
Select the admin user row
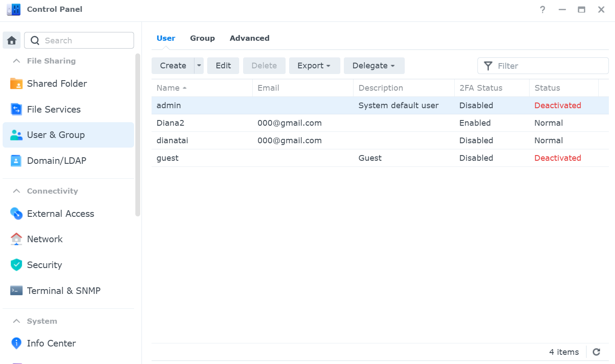380,106
